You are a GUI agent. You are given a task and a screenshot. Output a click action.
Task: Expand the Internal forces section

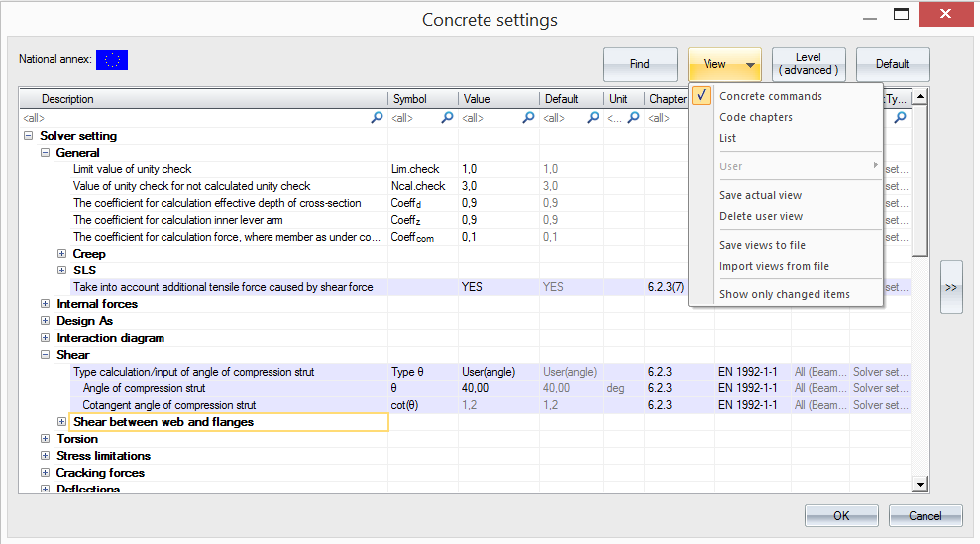click(46, 304)
